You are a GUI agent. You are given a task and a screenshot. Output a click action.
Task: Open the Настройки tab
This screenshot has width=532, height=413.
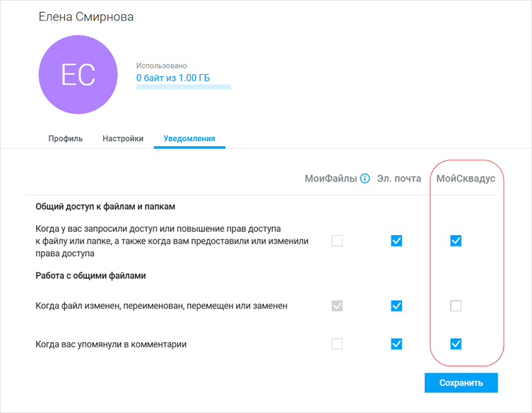point(123,138)
